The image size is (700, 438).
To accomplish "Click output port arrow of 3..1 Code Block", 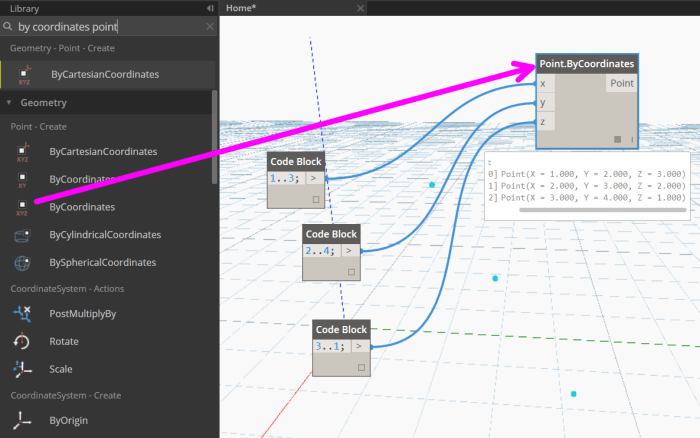I will pyautogui.click(x=360, y=346).
